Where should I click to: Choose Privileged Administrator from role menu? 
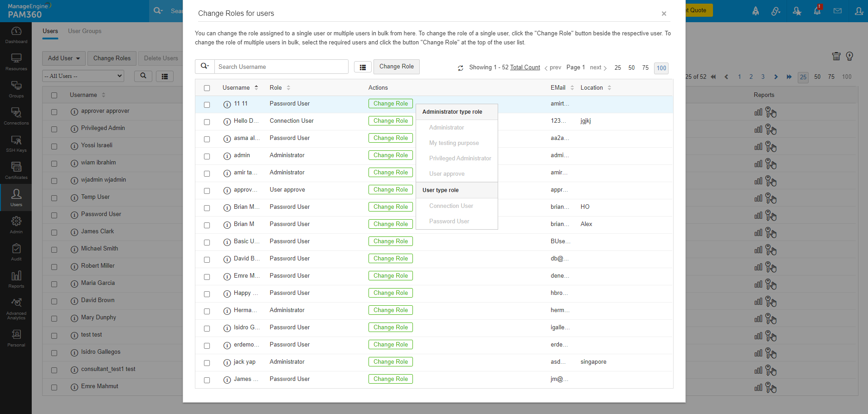[x=460, y=159]
